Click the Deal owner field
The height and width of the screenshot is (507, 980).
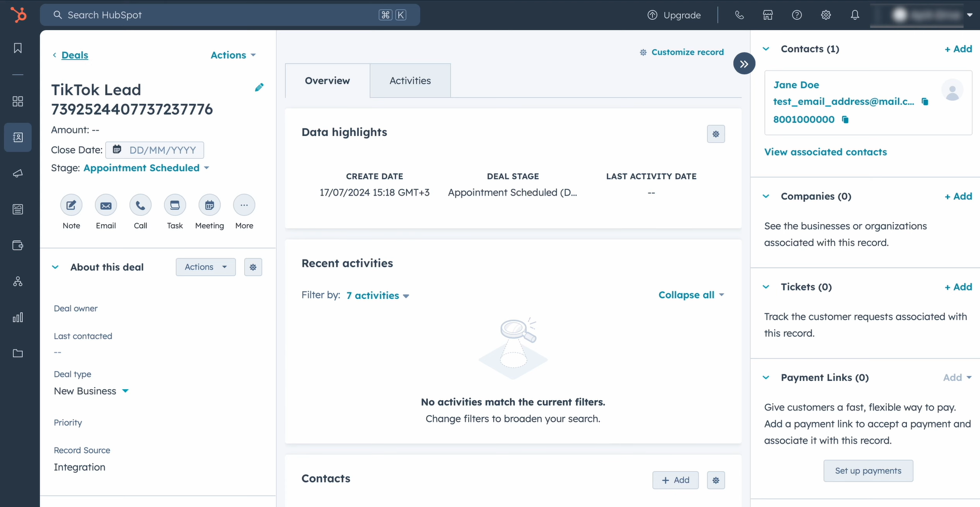[x=76, y=308]
